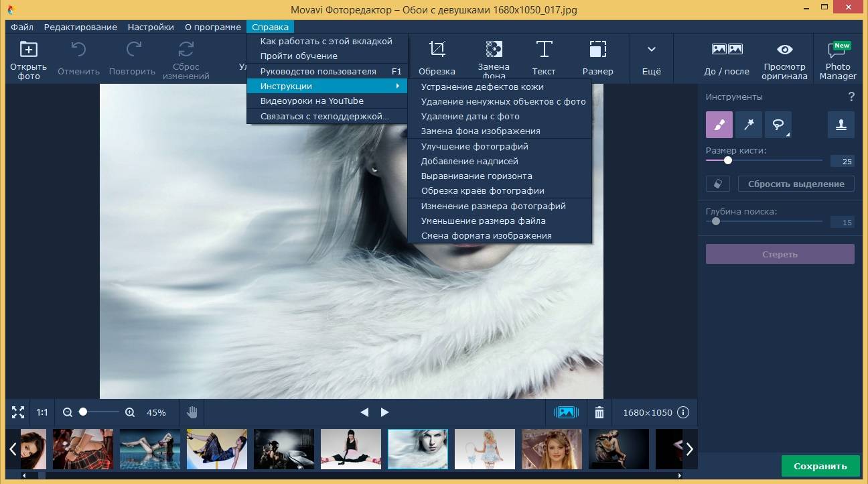Go to the previous photo with the arrow
868x484 pixels.
click(364, 412)
